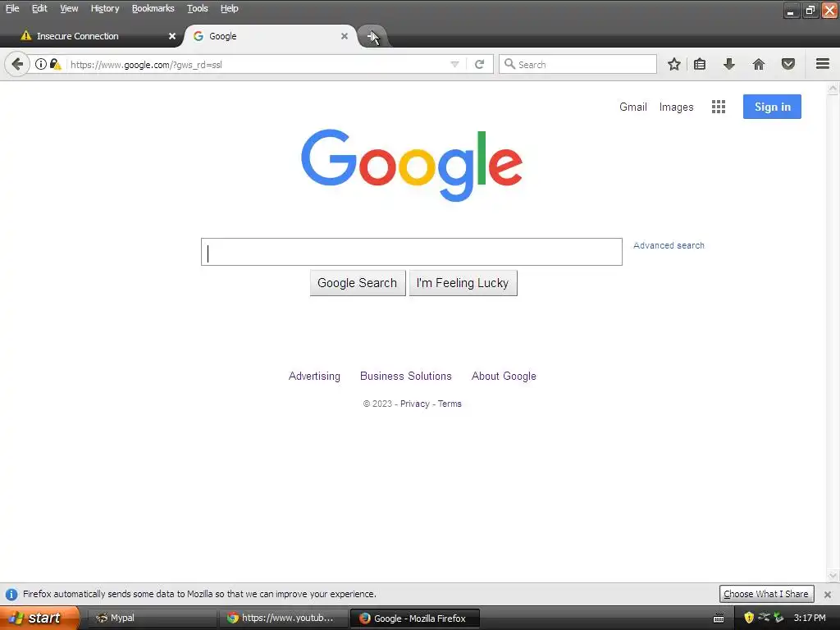The height and width of the screenshot is (630, 840).
Task: Switch to Mypal taskbar window
Action: click(152, 619)
